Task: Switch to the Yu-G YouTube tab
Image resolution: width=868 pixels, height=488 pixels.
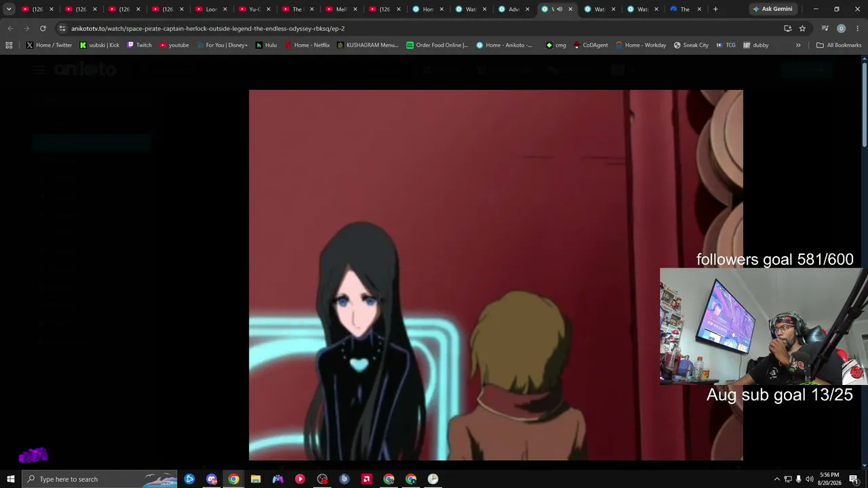Action: pyautogui.click(x=254, y=9)
